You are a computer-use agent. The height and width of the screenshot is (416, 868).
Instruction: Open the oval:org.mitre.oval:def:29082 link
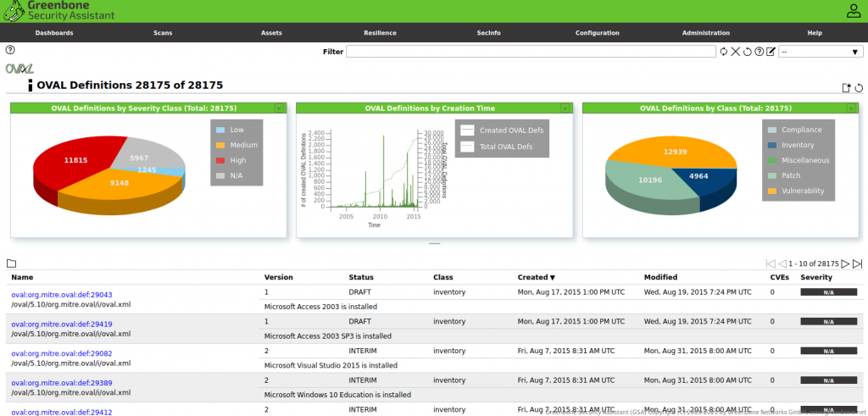click(x=61, y=353)
